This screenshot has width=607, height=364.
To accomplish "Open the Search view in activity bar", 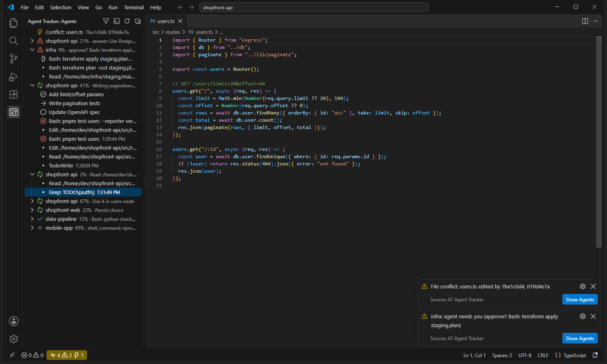I will click(x=14, y=41).
